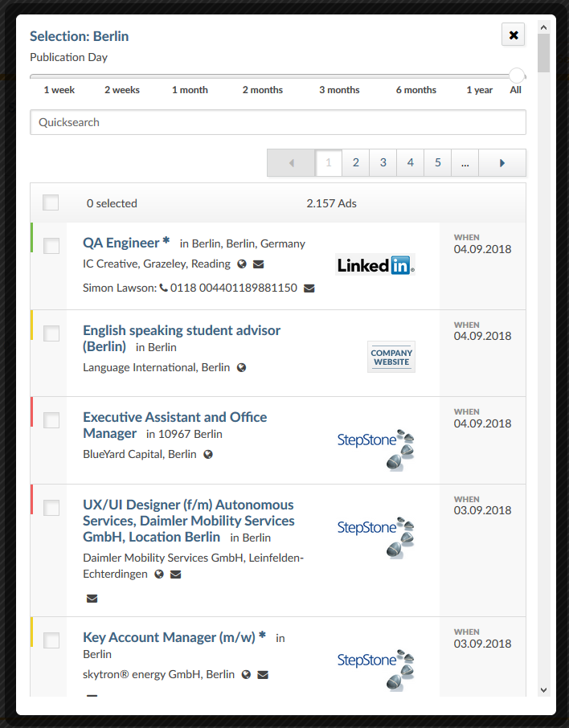Open Key Account Manager (m/w) ad
The height and width of the screenshot is (728, 569).
(174, 637)
